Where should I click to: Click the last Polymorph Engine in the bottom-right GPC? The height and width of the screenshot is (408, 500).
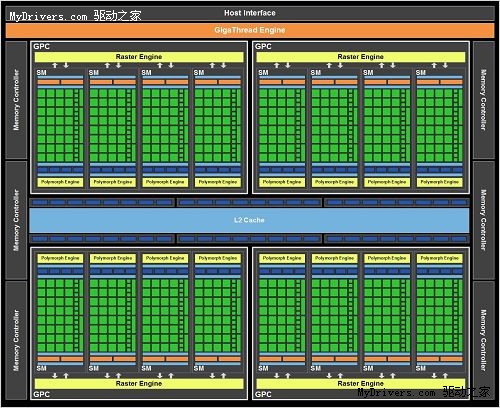[440, 258]
